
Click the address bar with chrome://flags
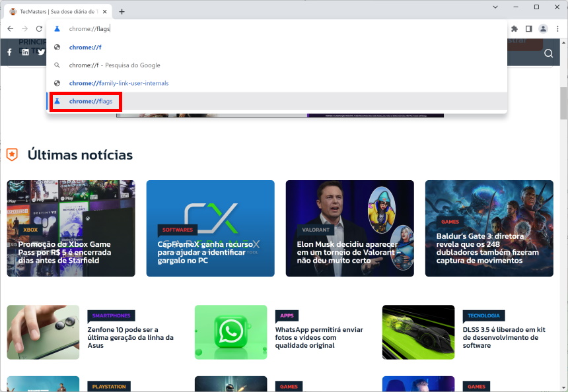click(264, 29)
